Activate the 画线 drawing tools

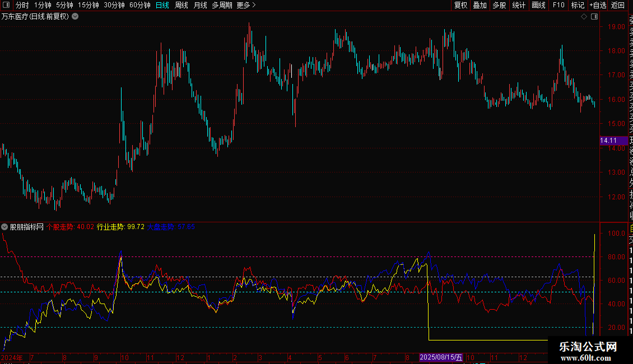(538, 5)
